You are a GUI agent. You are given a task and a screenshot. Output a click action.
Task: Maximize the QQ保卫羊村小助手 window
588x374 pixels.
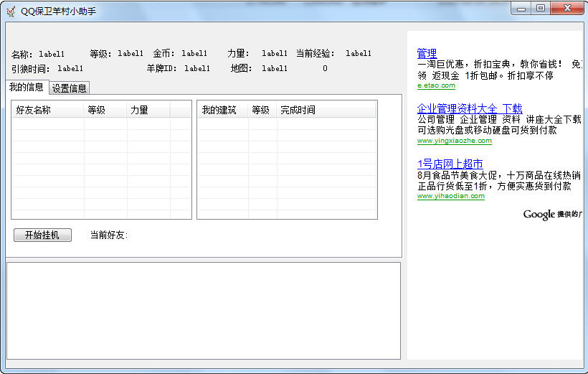541,9
